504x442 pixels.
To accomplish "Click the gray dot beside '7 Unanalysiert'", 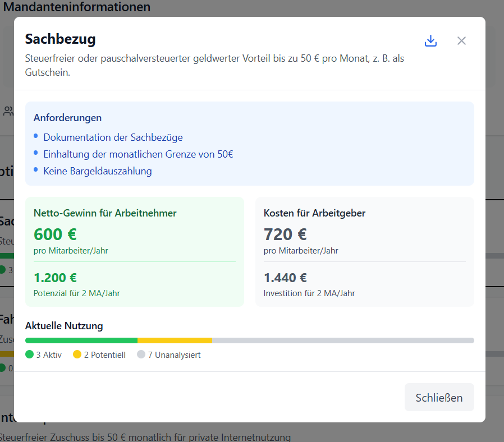I will tap(141, 354).
